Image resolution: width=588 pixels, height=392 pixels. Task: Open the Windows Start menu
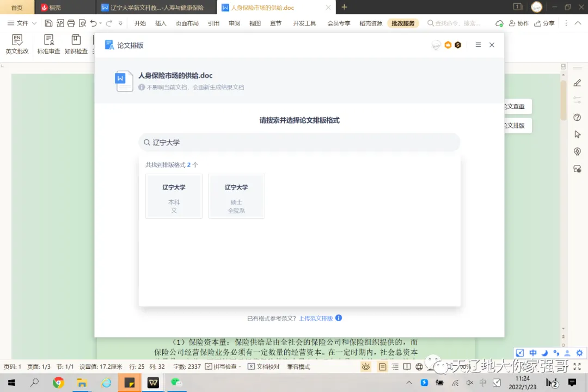11,383
